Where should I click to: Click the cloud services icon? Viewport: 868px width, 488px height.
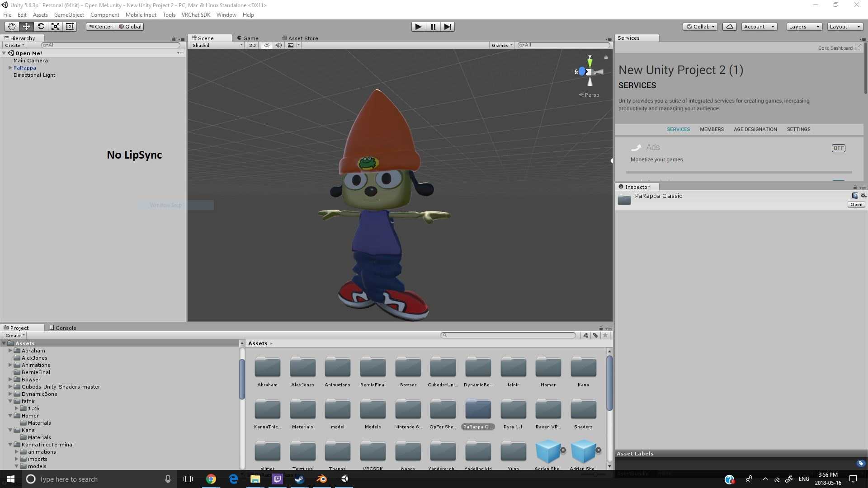[x=729, y=27]
